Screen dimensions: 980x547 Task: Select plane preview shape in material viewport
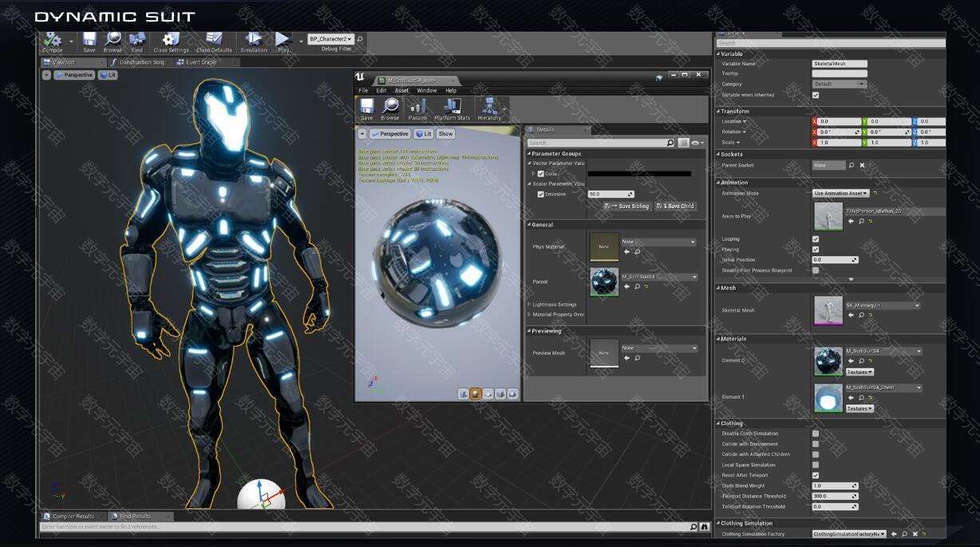pos(488,394)
